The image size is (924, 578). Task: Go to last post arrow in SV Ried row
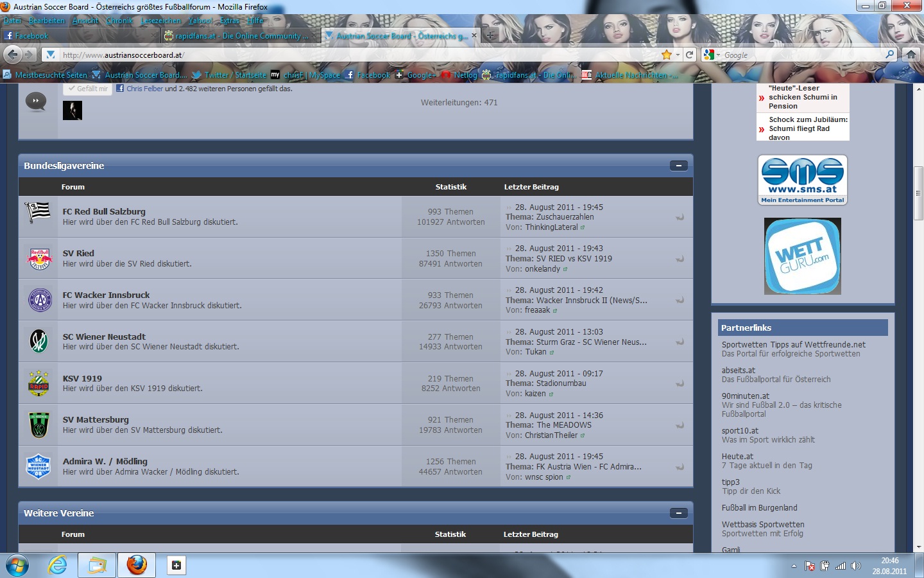tap(680, 259)
